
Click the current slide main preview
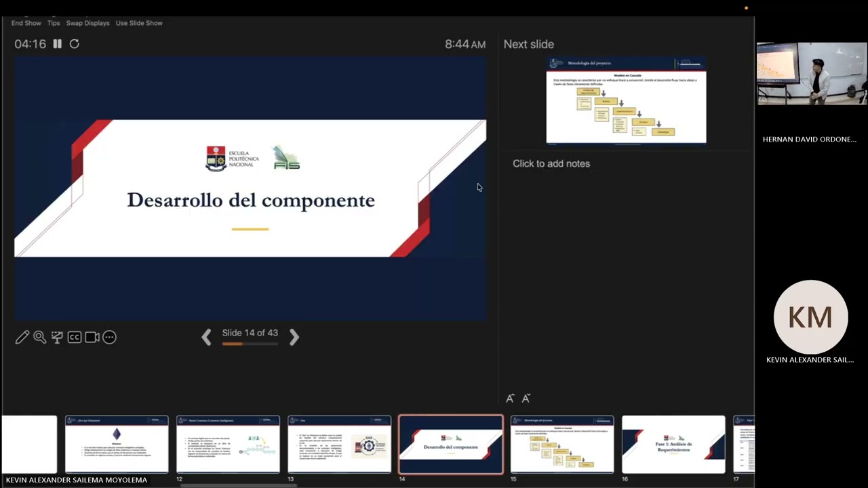pos(250,188)
